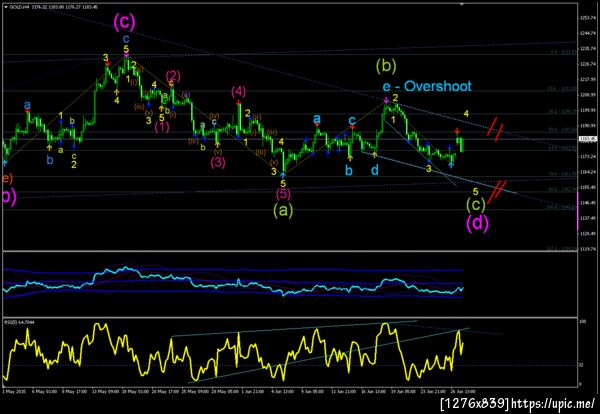Screen dimensions: 600x414
Task: Click the '6 May 01:00' time axis label
Action: pyautogui.click(x=44, y=392)
